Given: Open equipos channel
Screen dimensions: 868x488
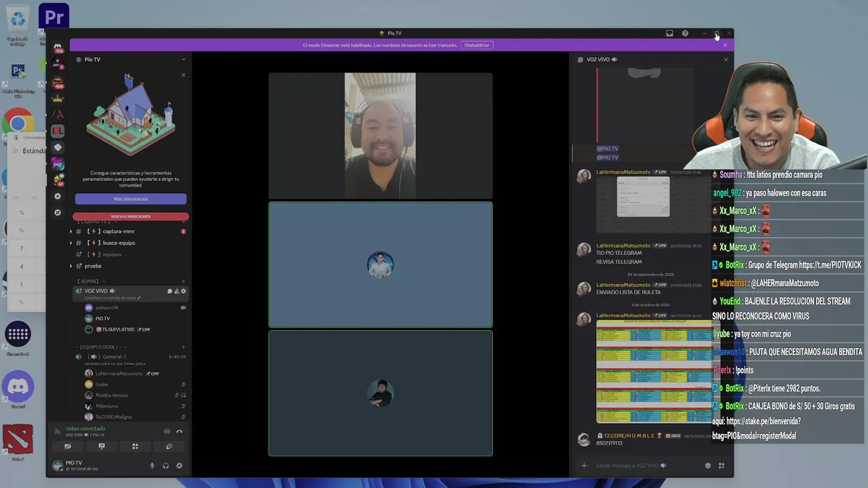Looking at the screenshot, I should point(130,254).
